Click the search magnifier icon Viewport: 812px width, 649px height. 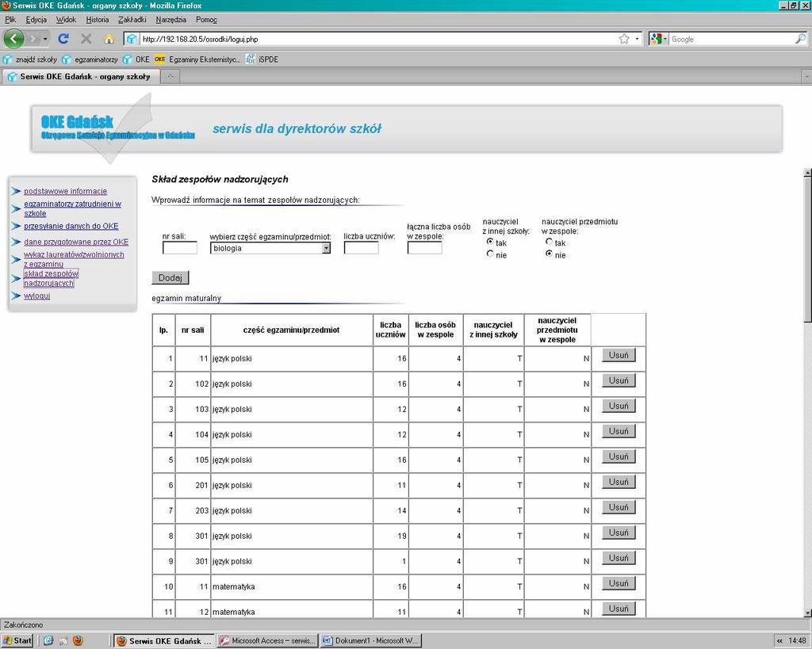[800, 39]
